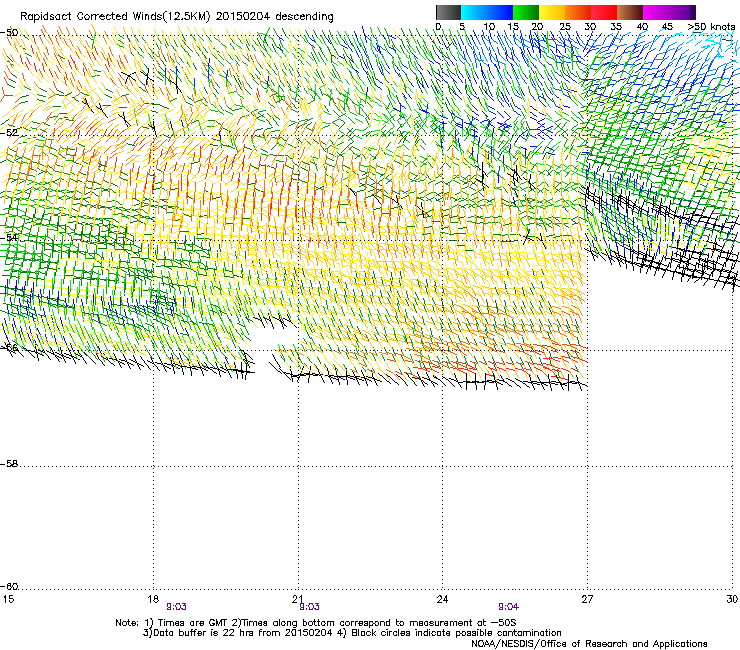Click the red 30-35 knots legend swatch
Viewport: 740px width, 650px height.
point(604,12)
